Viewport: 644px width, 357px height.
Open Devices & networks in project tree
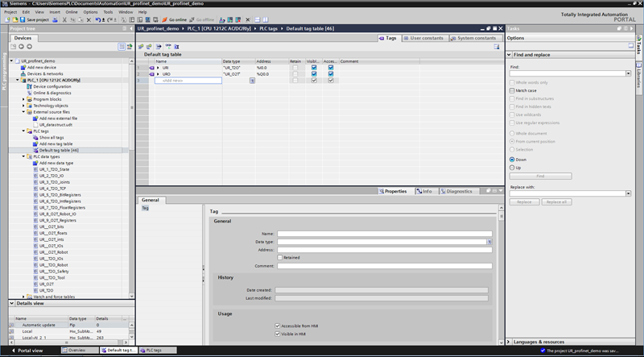tap(44, 73)
